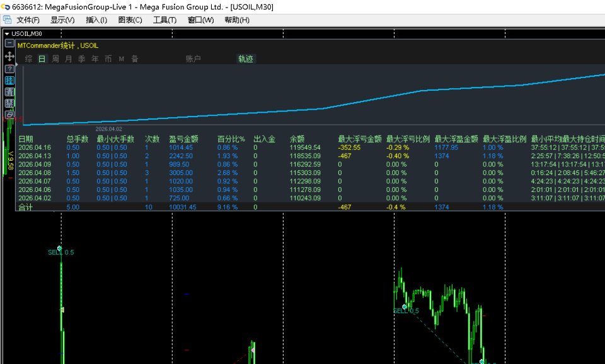Click the question mark help icon in sidebar

tap(9, 69)
